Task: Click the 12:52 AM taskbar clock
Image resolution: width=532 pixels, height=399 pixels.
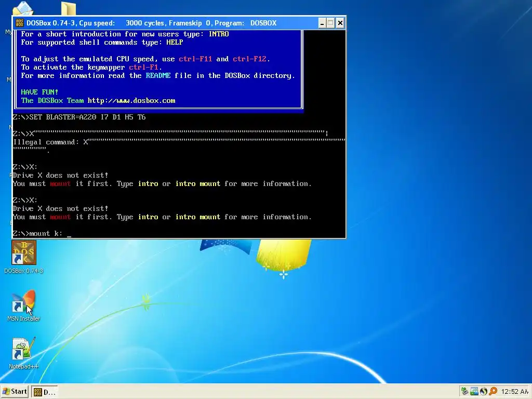Action: coord(514,392)
